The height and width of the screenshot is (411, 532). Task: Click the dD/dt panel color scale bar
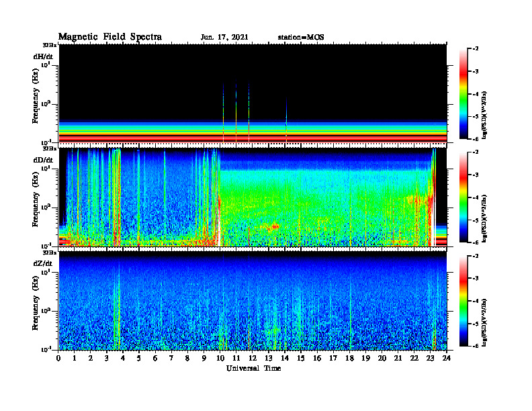point(463,197)
